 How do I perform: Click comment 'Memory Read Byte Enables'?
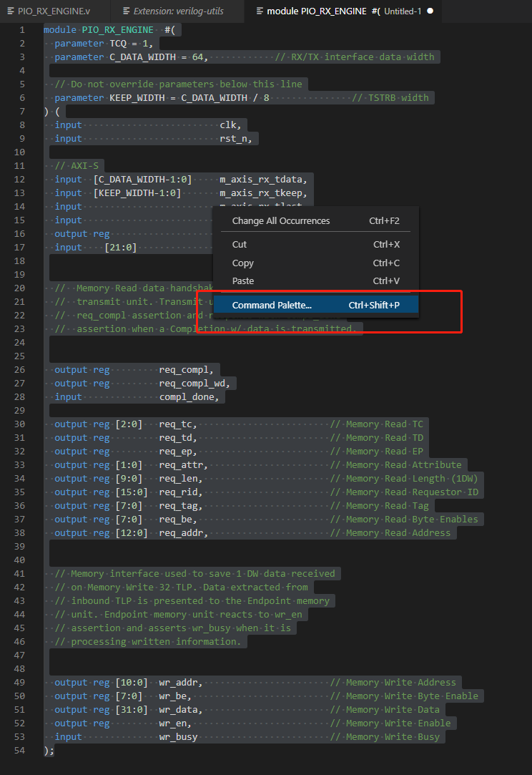tap(412, 520)
